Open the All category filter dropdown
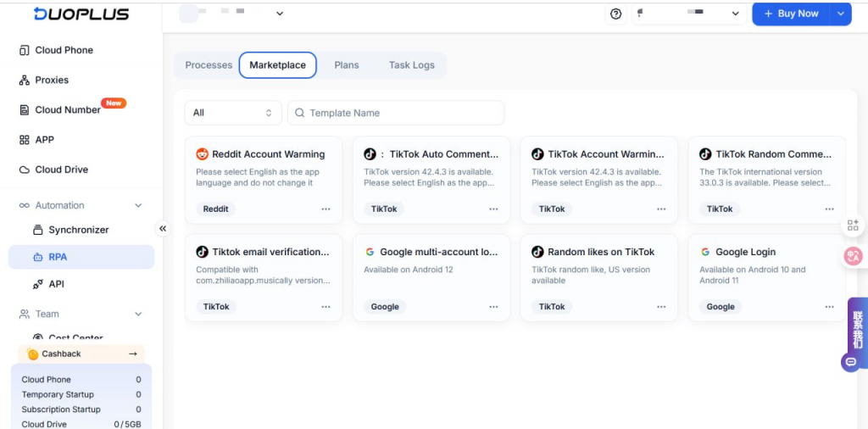Viewport: 868px width, 429px height. pyautogui.click(x=233, y=113)
